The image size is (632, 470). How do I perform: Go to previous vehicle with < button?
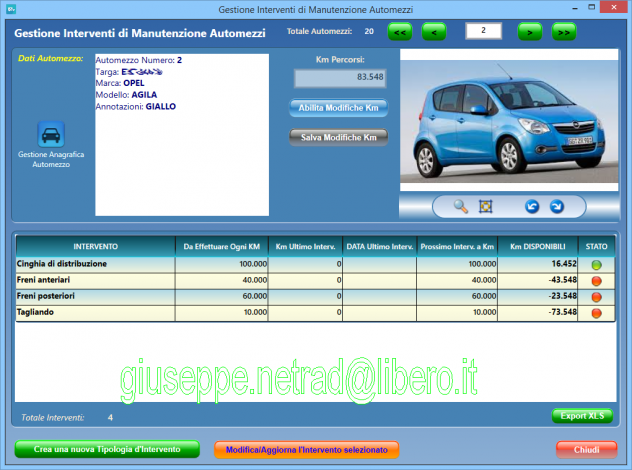click(434, 32)
